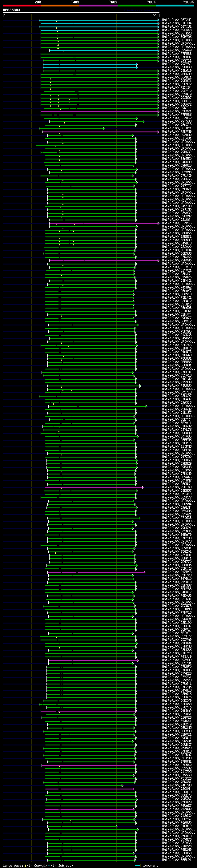Select the UniRef100_C9N0S1 hit label

pyautogui.click(x=177, y=619)
